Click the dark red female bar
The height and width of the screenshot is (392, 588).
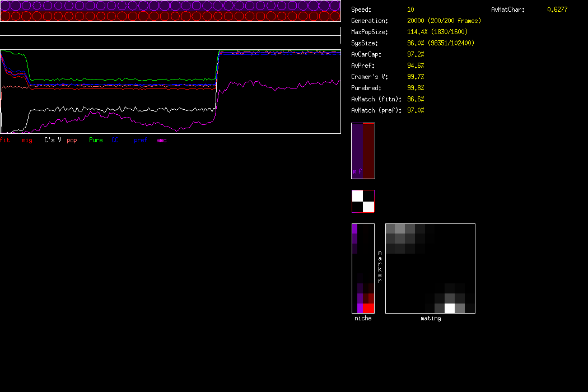coord(368,151)
